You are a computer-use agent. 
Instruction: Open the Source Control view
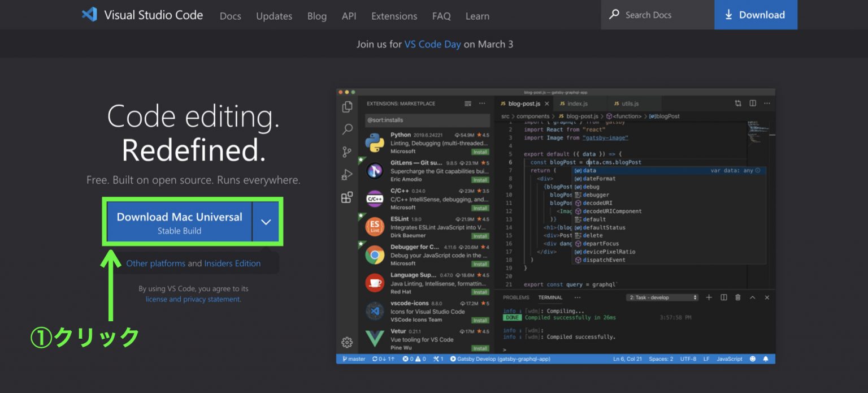click(347, 152)
